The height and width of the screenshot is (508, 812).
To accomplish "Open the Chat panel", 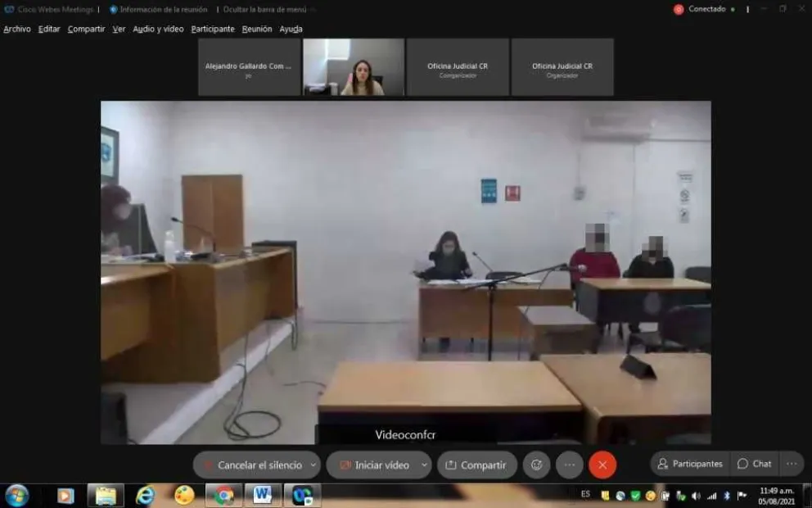I will coord(755,464).
